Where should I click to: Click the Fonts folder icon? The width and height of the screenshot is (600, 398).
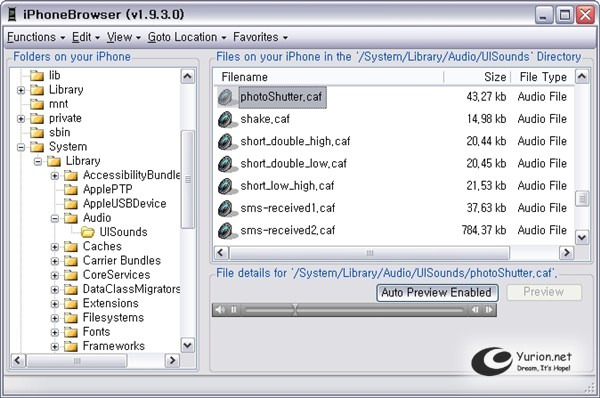[71, 332]
